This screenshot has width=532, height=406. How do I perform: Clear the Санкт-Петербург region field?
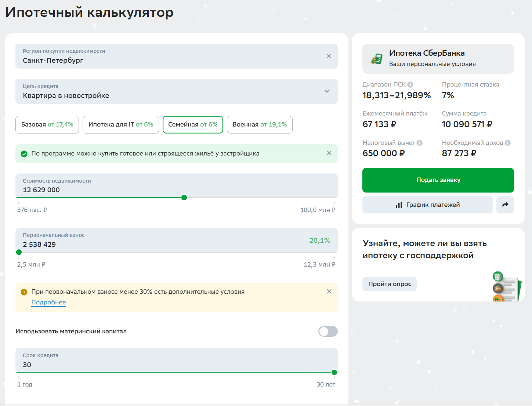[x=329, y=56]
